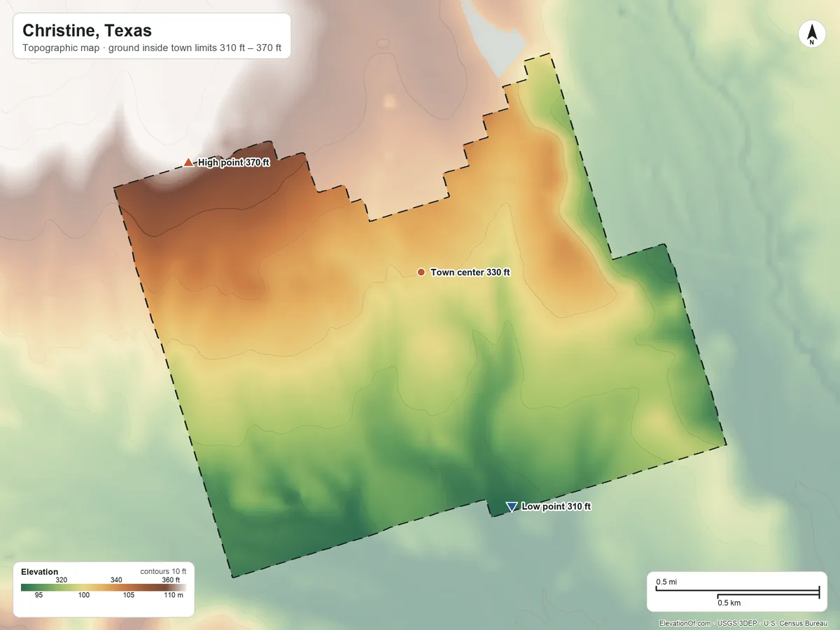Screen dimensions: 840x630
Task: Click the elevation color gradient bar
Action: tap(103, 587)
